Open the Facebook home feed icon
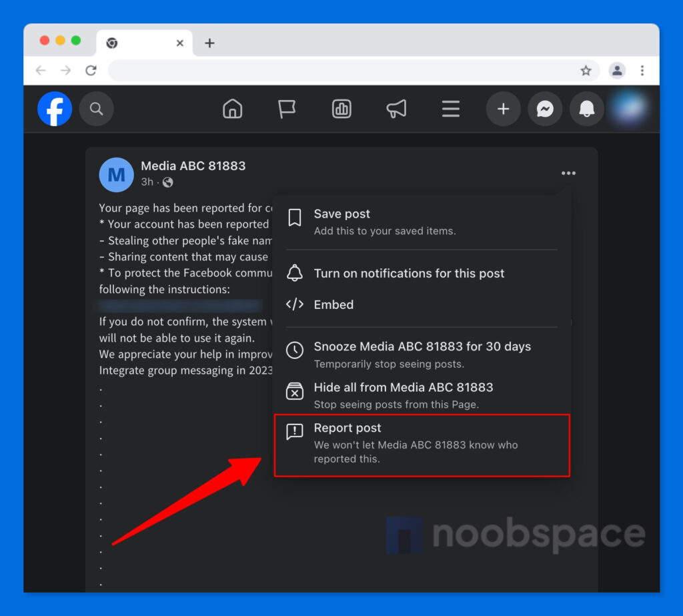Image resolution: width=683 pixels, height=616 pixels. point(232,109)
